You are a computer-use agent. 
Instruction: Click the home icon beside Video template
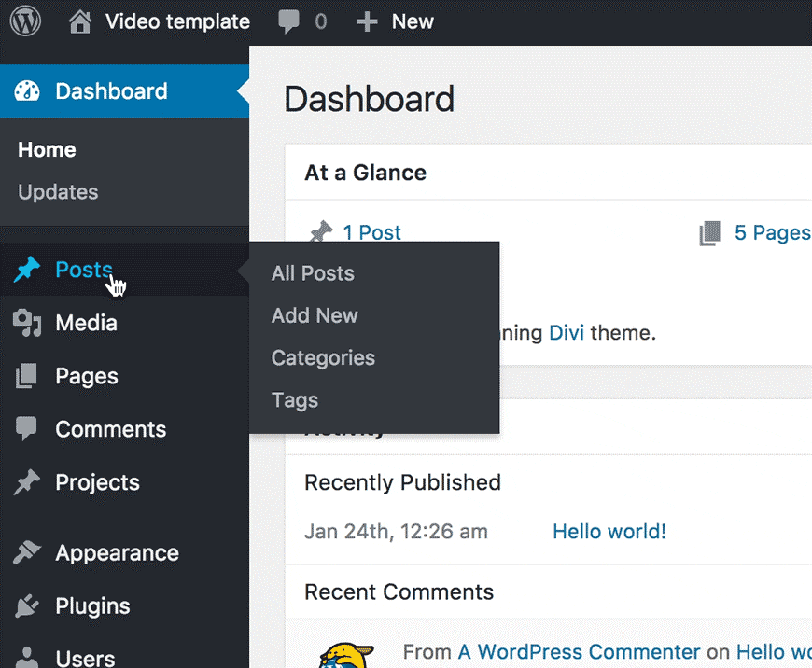(x=82, y=21)
